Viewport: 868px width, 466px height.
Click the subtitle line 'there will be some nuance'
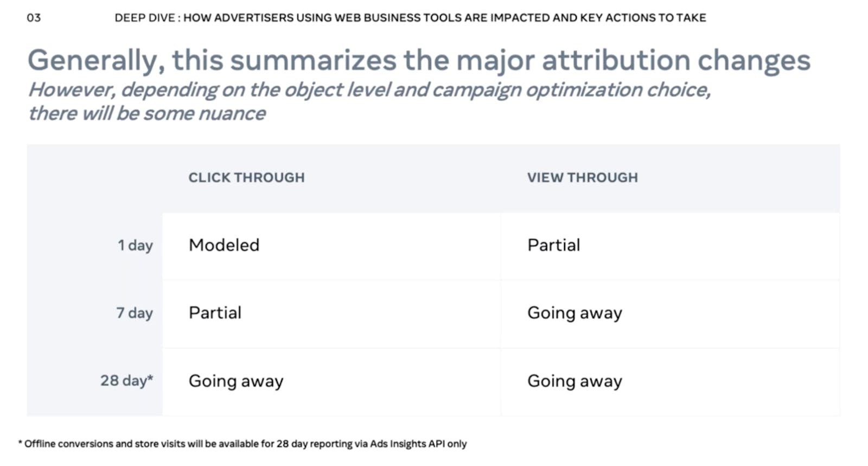pyautogui.click(x=147, y=113)
